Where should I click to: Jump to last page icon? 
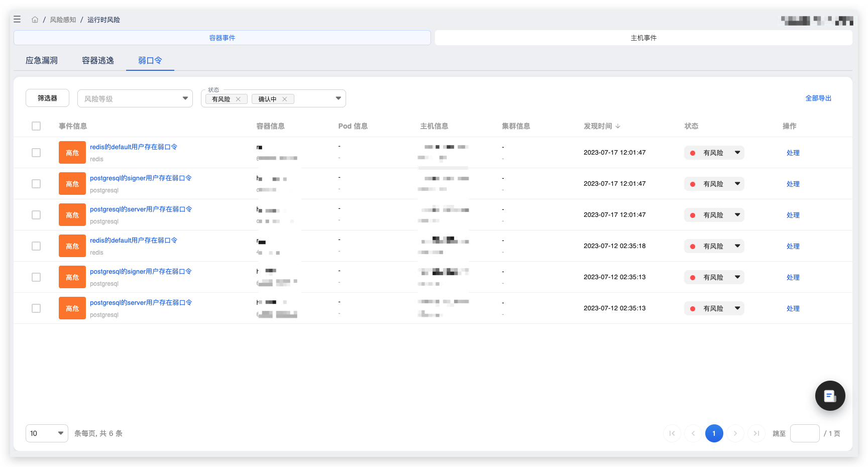point(756,433)
